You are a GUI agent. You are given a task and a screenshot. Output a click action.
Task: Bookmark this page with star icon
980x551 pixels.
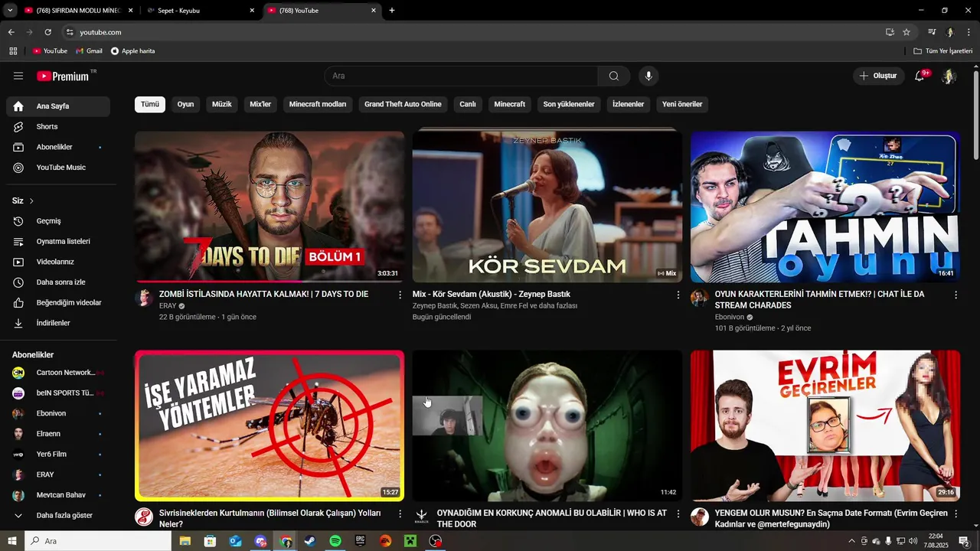(x=906, y=32)
